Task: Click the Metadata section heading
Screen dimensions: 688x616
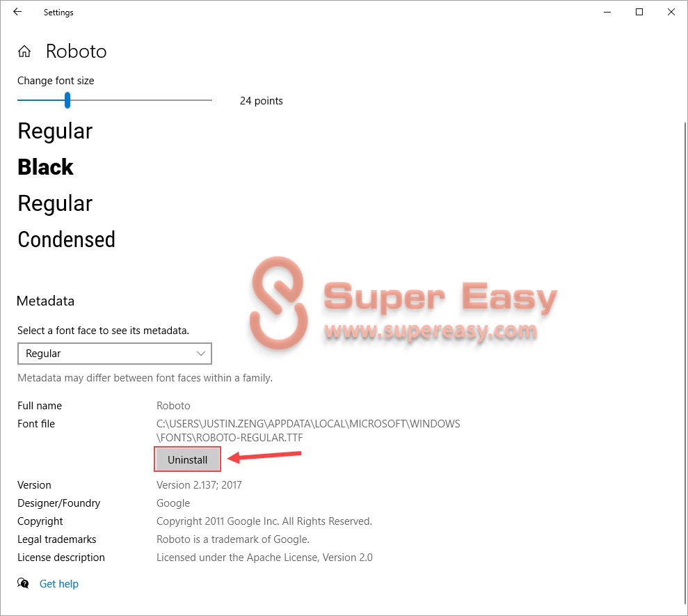Action: 46,301
